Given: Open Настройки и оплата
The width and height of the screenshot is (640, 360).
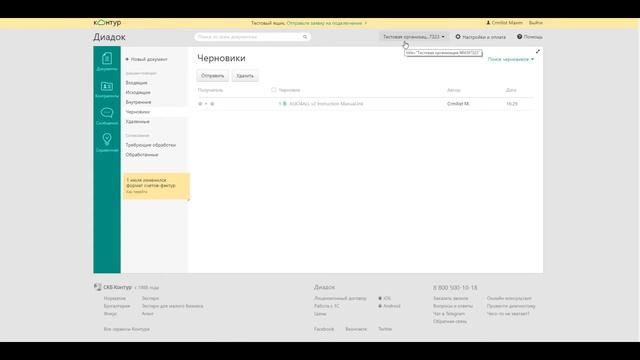Looking at the screenshot, I should point(480,37).
